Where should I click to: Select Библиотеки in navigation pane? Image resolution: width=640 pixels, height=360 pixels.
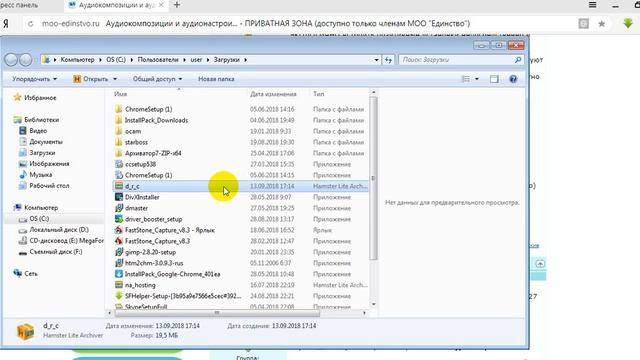[x=42, y=120]
